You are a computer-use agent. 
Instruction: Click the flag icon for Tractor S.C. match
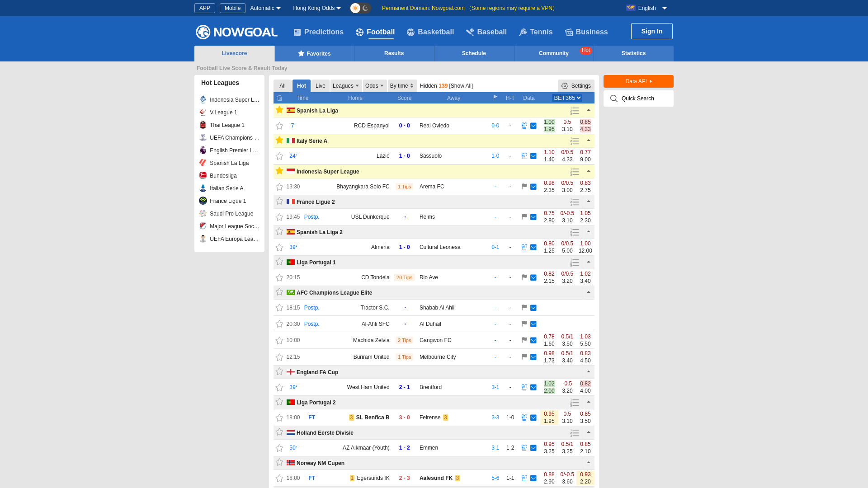tap(524, 308)
